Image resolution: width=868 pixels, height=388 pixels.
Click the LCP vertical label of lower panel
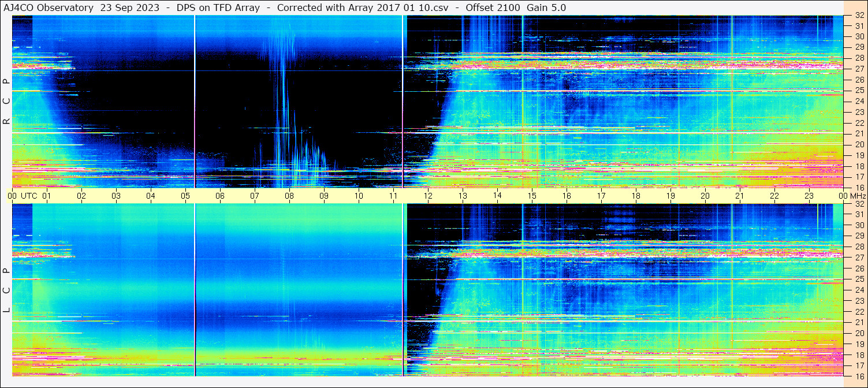(x=6, y=290)
